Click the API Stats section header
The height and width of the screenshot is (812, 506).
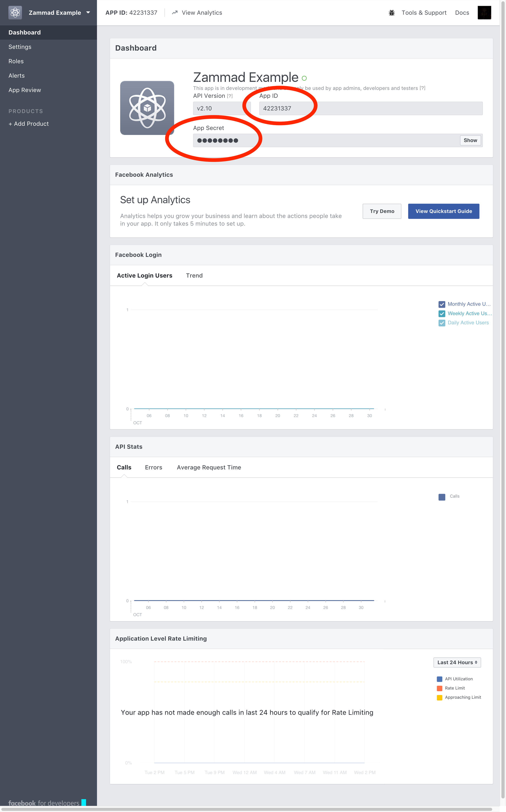tap(128, 447)
